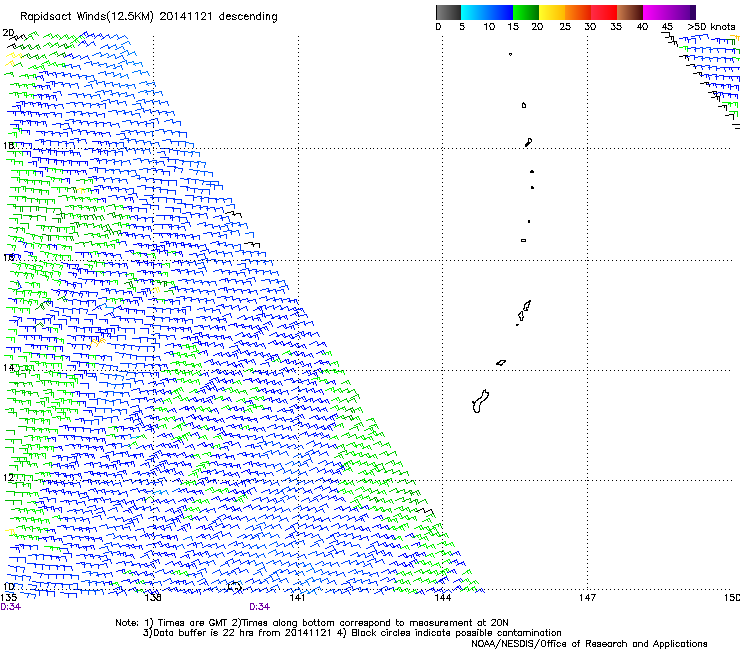This screenshot has height=650, width=740.
Task: Click the island outline just above 18N
Action: [x=529, y=142]
